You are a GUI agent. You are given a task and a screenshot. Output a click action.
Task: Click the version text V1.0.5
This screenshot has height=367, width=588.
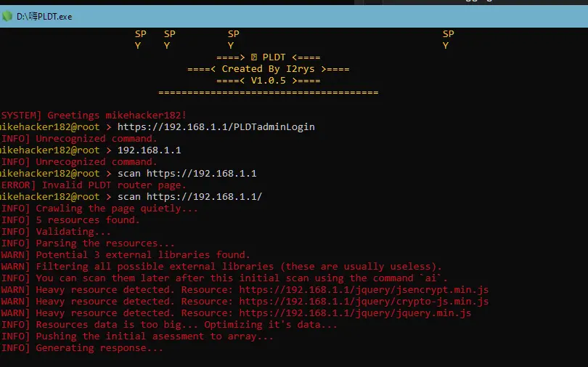pos(269,81)
